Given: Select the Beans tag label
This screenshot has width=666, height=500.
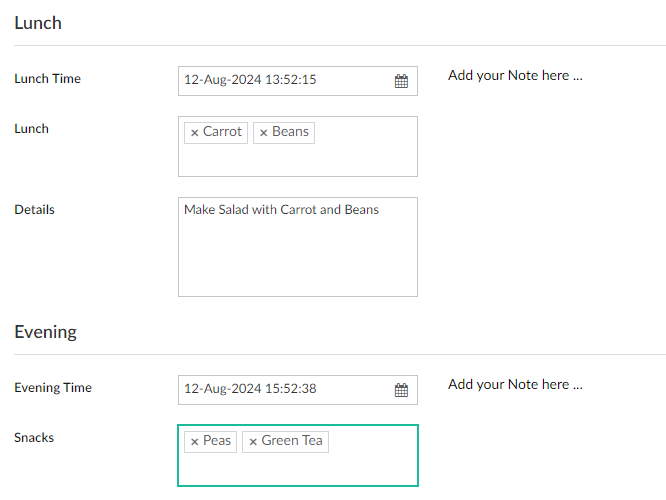Looking at the screenshot, I should point(290,132).
